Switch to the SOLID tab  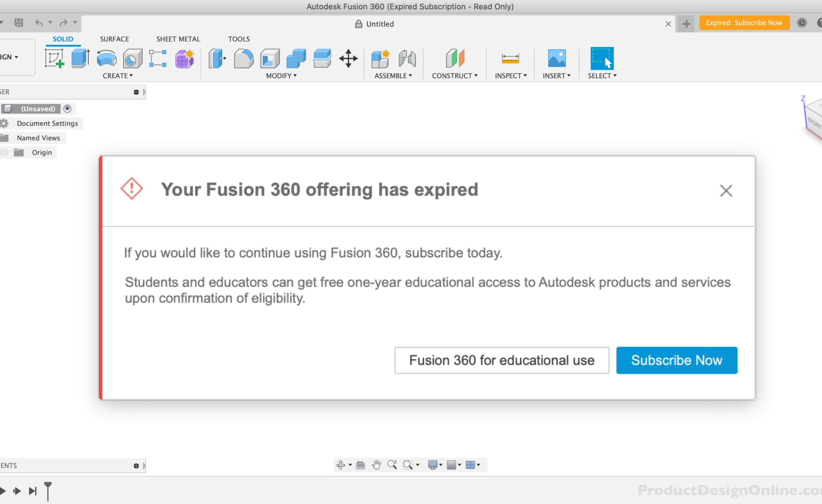(x=63, y=39)
